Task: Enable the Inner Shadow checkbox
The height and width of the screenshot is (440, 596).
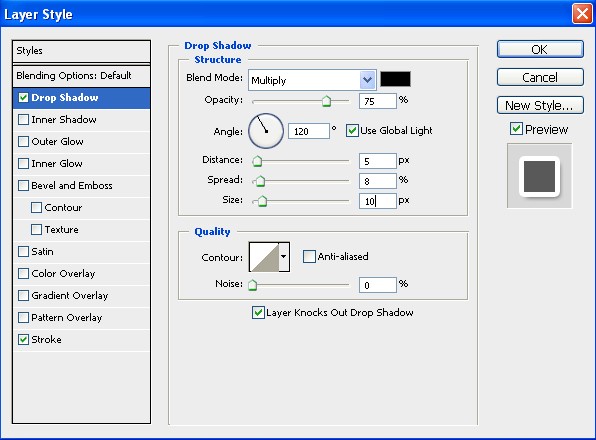Action: 24,120
